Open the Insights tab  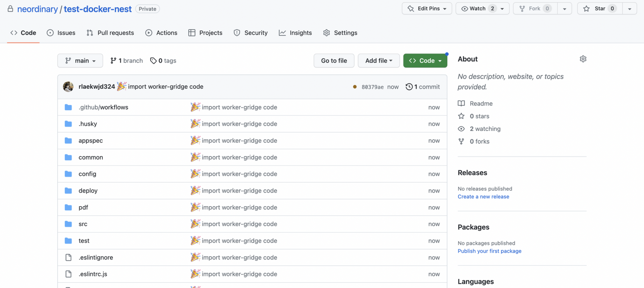[295, 33]
